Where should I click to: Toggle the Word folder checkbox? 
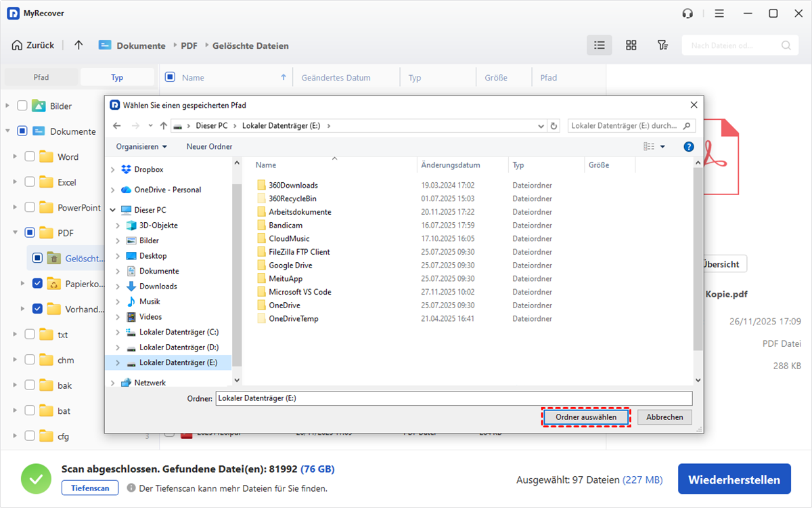point(30,156)
